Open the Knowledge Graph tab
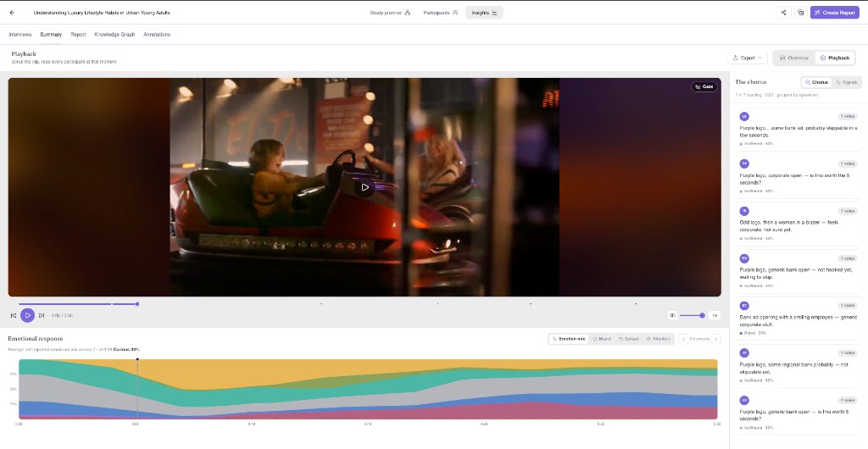The image size is (868, 449). (x=114, y=34)
